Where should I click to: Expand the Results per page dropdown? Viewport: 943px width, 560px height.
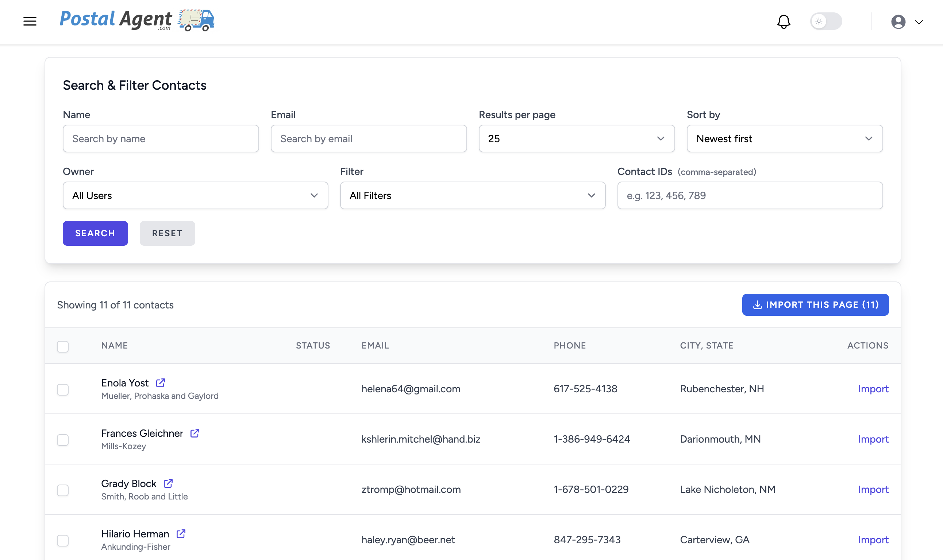coord(576,139)
